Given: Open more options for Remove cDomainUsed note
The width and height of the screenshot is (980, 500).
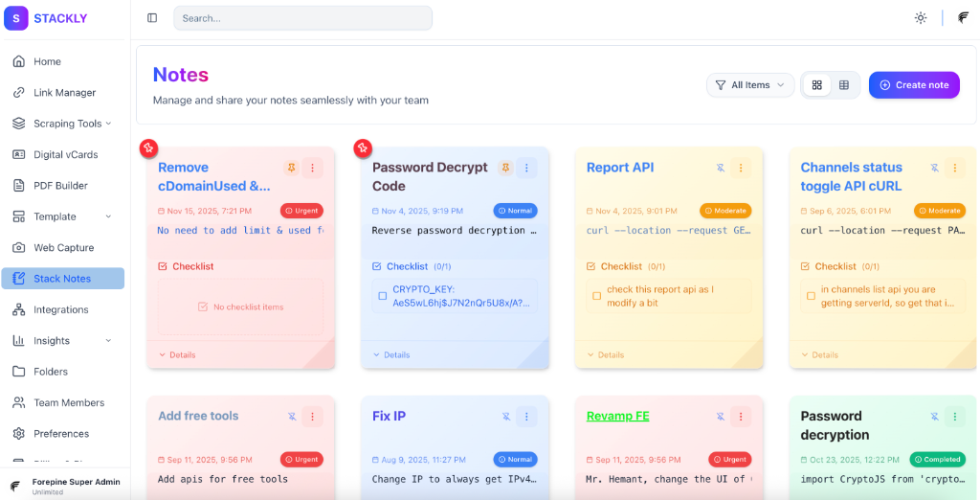Looking at the screenshot, I should tap(313, 168).
